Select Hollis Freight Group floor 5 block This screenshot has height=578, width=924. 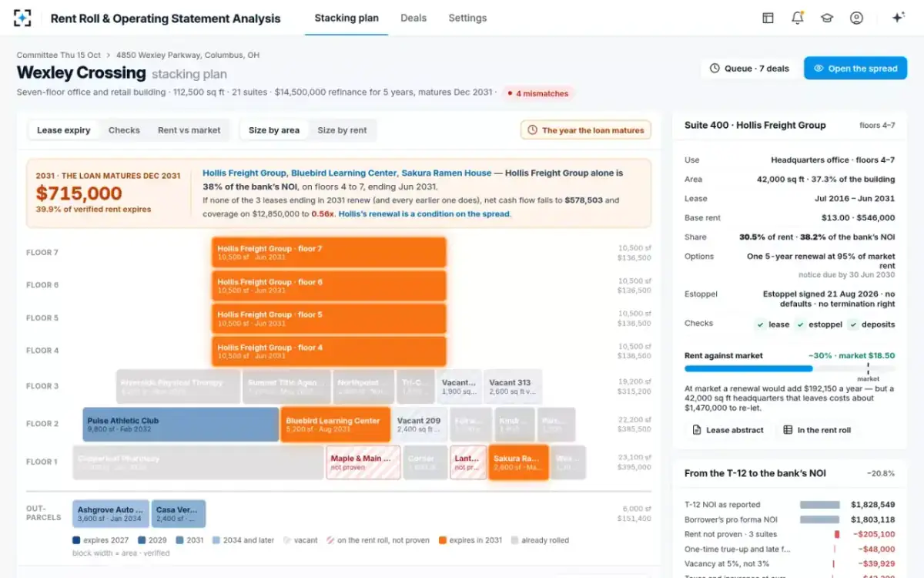click(329, 318)
